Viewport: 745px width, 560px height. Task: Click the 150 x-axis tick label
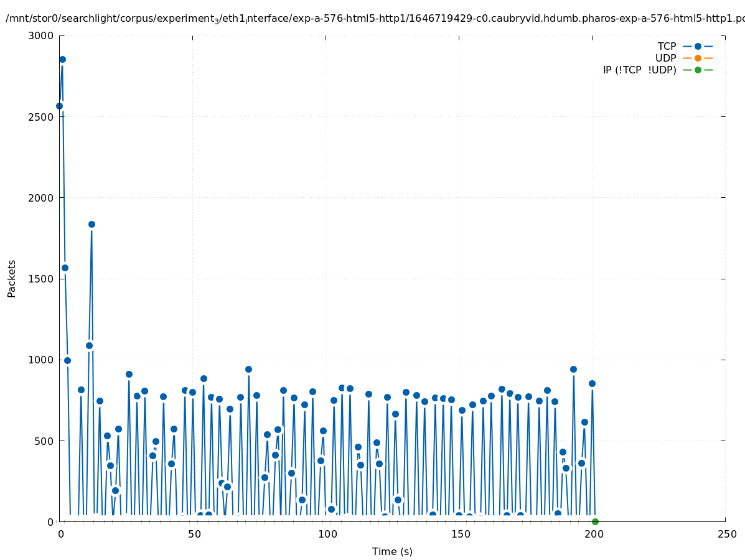459,534
